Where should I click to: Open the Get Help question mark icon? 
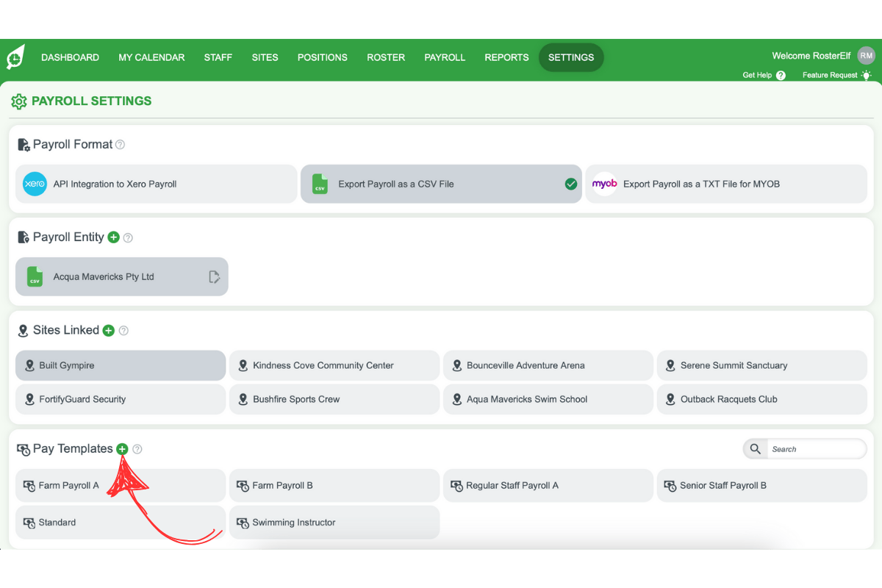tap(781, 75)
